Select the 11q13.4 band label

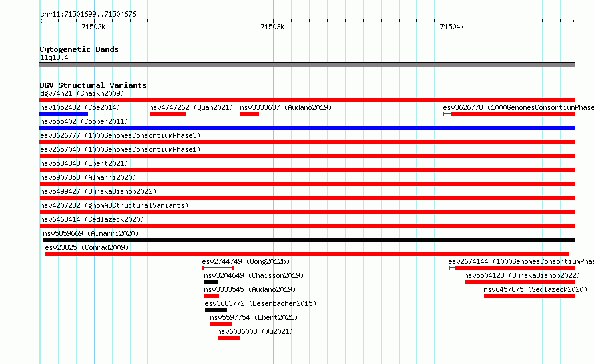pos(54,57)
